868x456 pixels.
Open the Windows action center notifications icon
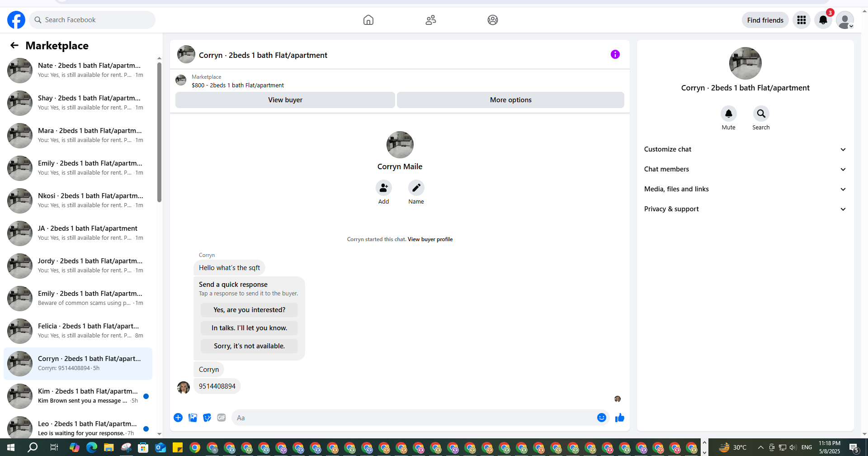click(x=854, y=447)
